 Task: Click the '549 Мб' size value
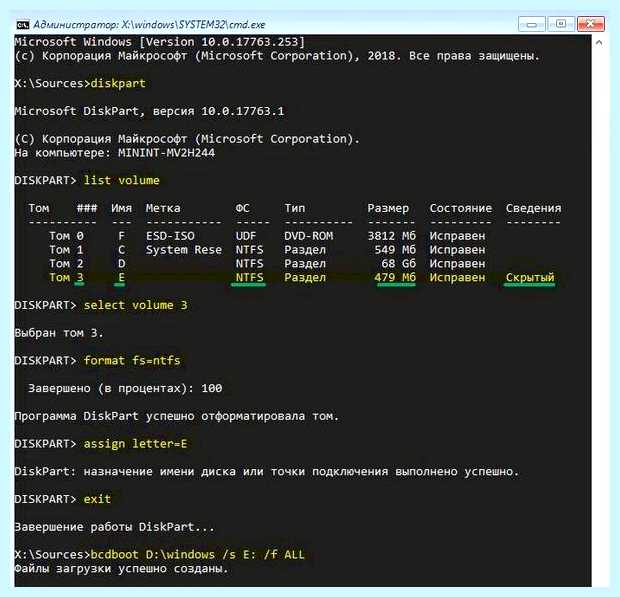[395, 250]
